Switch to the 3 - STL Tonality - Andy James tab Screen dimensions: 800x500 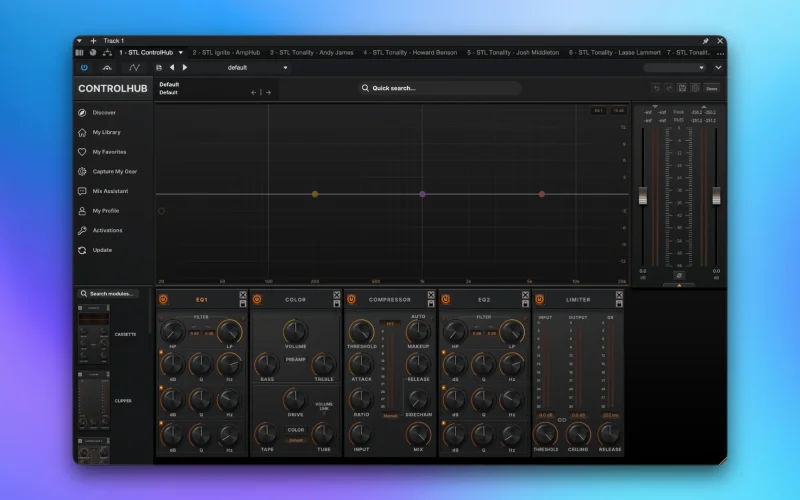311,53
